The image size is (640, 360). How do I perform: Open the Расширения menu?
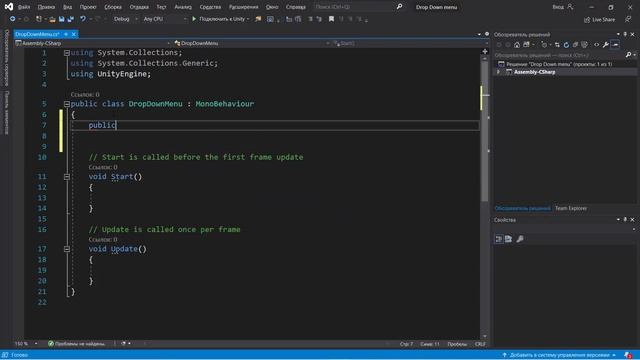tap(243, 7)
